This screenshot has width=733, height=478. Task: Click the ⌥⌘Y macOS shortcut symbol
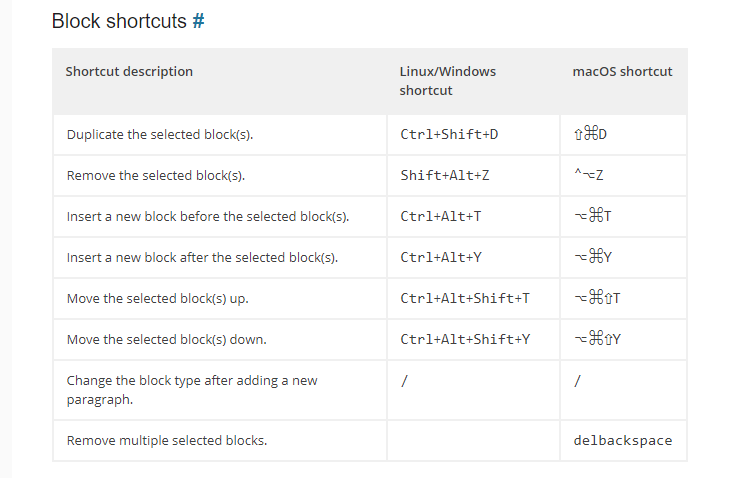pos(593,257)
